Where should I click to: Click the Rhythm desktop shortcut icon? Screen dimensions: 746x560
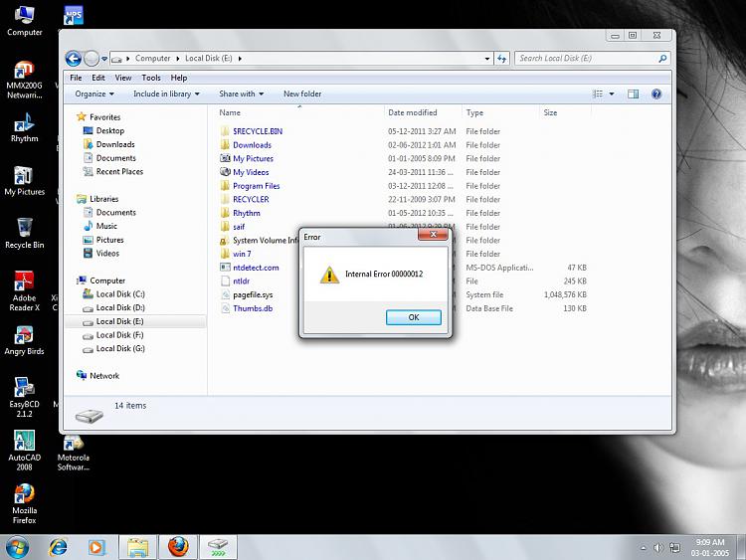pyautogui.click(x=24, y=127)
